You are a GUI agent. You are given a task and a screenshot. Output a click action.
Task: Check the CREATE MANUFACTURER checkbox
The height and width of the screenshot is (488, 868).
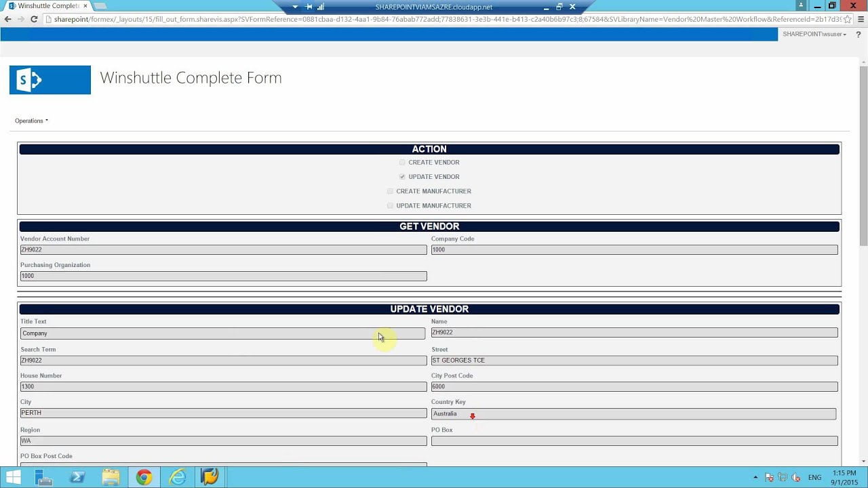[390, 191]
